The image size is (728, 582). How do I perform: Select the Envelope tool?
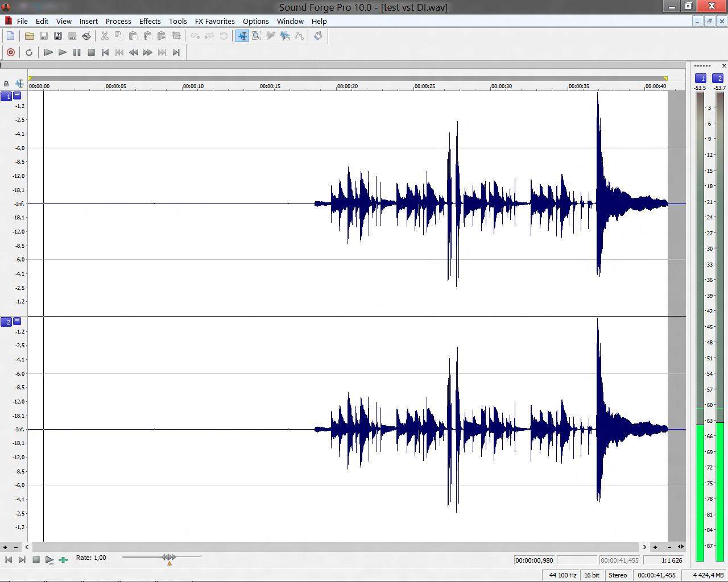[299, 36]
